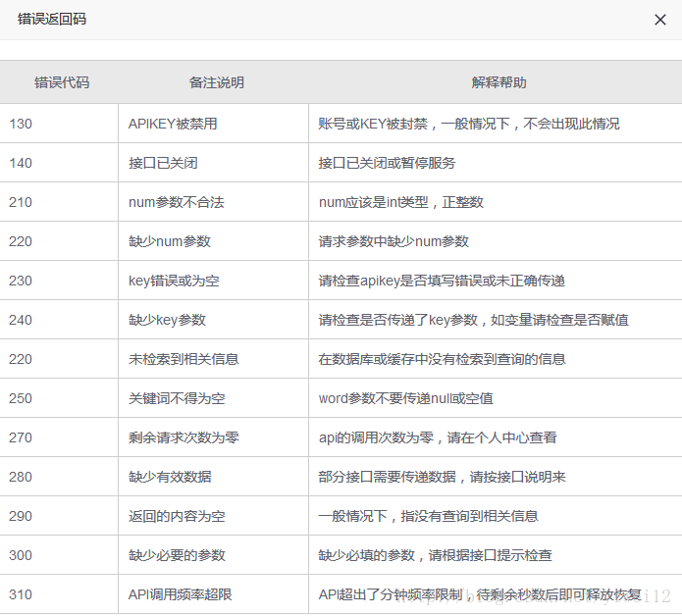Screen dimensions: 682x616
Task: Click the api的调用次数为零 explanation
Action: coord(438,437)
